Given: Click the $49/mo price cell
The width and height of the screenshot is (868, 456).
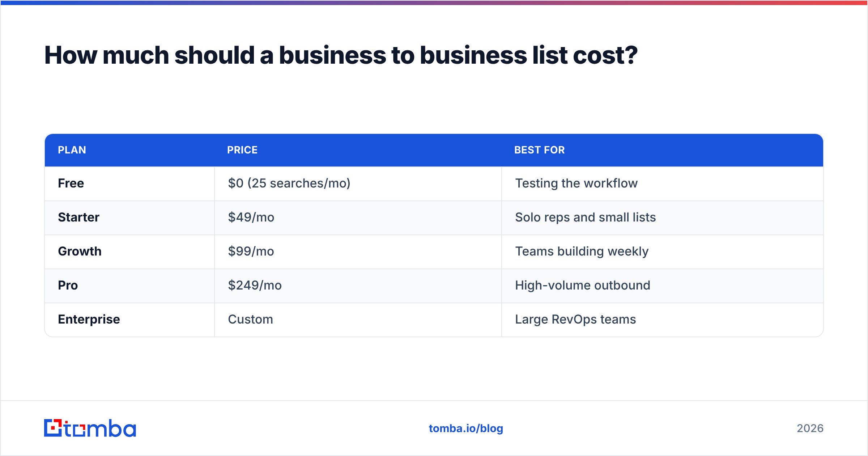Looking at the screenshot, I should (358, 218).
